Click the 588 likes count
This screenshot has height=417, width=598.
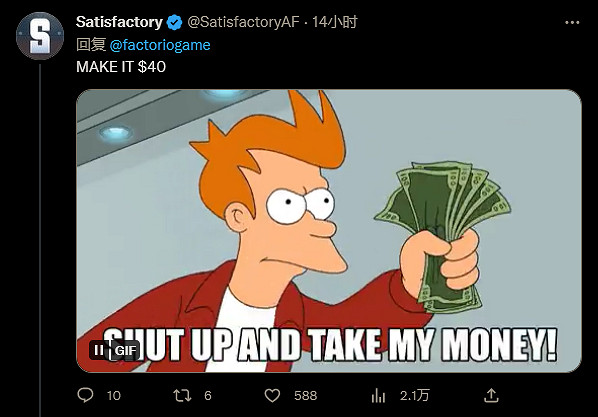pyautogui.click(x=305, y=396)
